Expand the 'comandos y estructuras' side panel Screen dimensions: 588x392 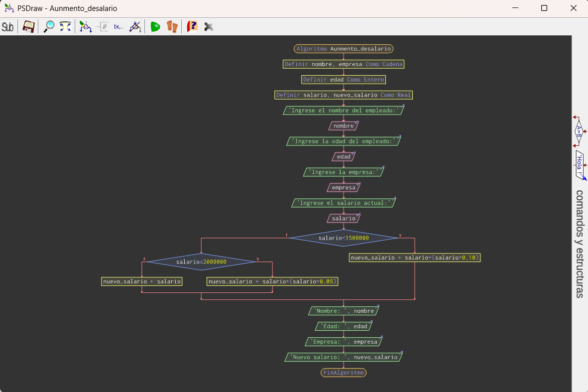click(x=579, y=244)
